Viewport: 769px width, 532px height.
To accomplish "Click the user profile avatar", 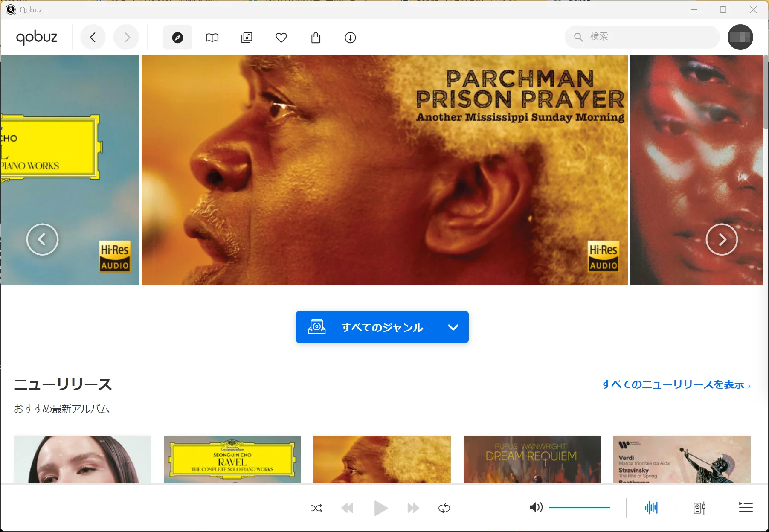I will point(740,37).
